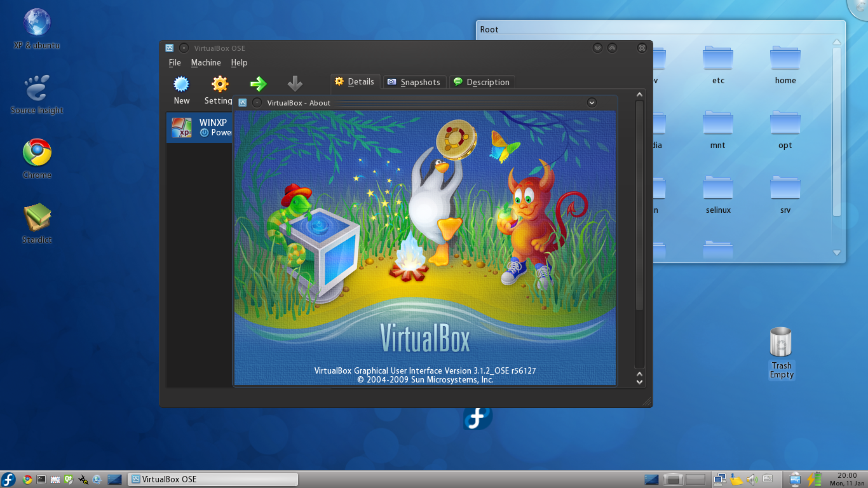Viewport: 868px width, 488px height.
Task: Switch to the Description tab
Action: (482, 83)
